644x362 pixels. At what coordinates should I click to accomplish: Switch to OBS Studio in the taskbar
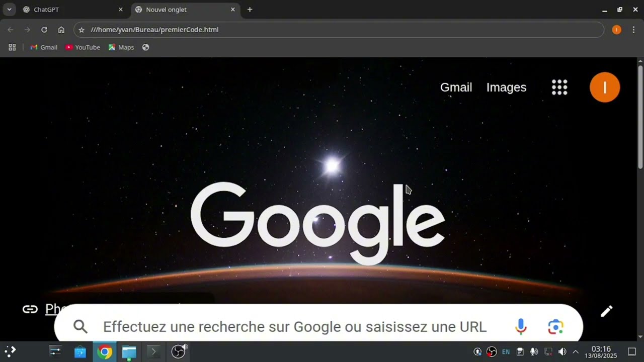(x=179, y=351)
